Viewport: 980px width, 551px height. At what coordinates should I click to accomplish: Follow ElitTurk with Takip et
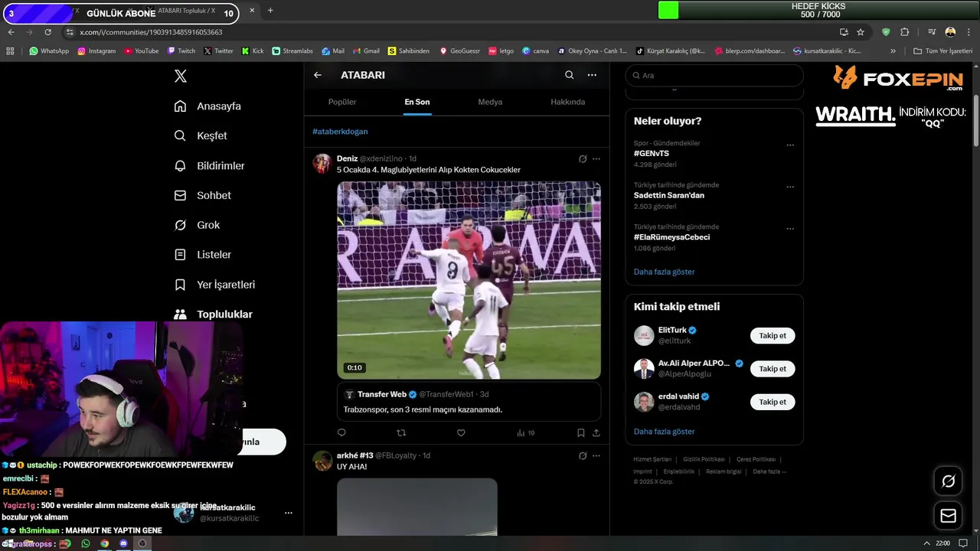773,336
